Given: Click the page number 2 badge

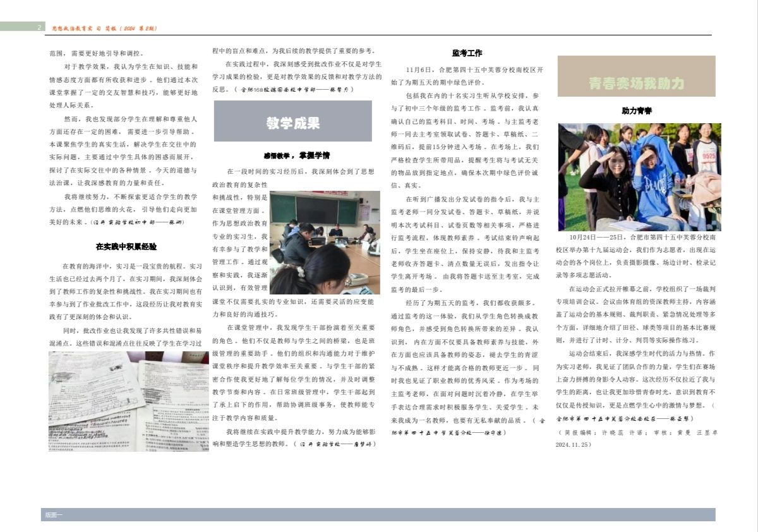Looking at the screenshot, I should coord(39,28).
